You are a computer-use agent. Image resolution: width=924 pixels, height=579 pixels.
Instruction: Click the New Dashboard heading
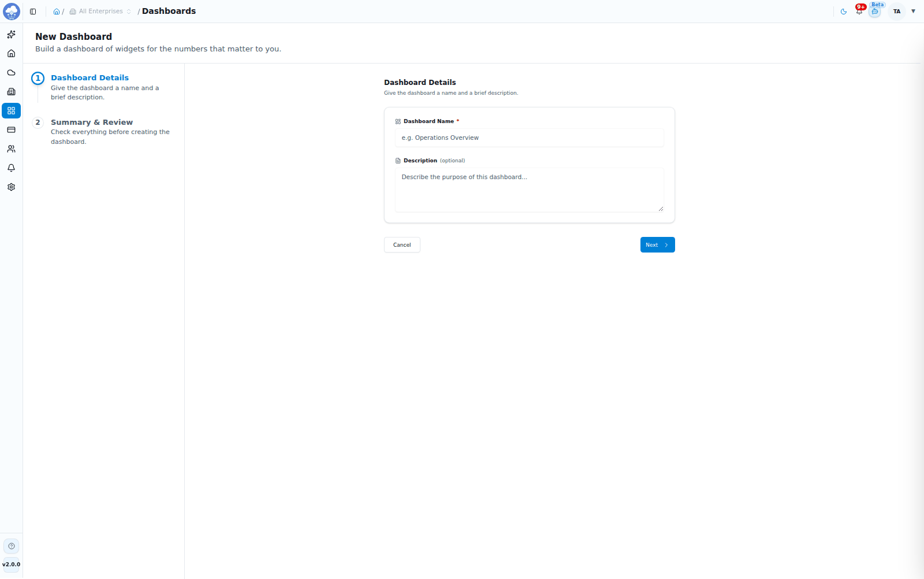coord(73,37)
